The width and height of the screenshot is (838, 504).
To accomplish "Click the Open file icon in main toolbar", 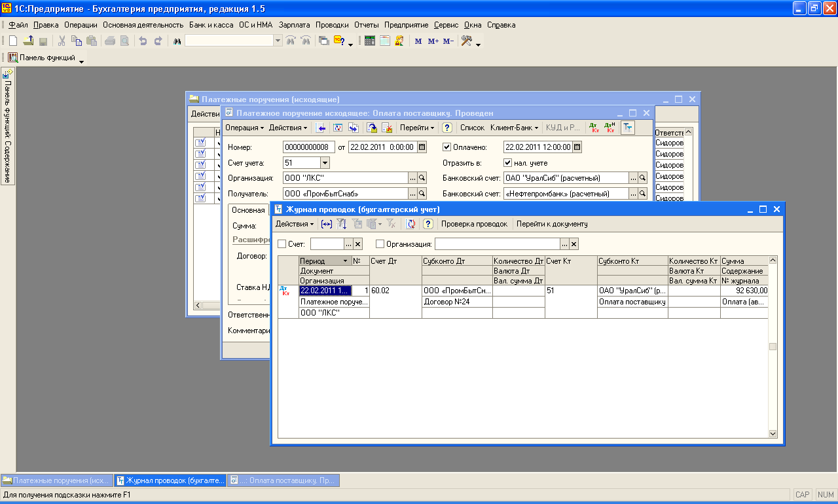I will click(x=28, y=41).
